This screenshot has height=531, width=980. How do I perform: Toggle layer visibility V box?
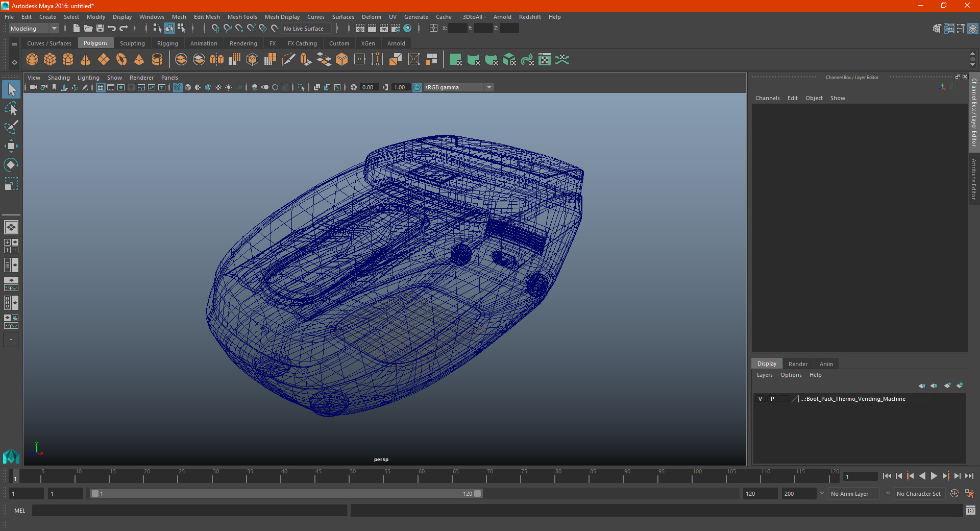[760, 399]
